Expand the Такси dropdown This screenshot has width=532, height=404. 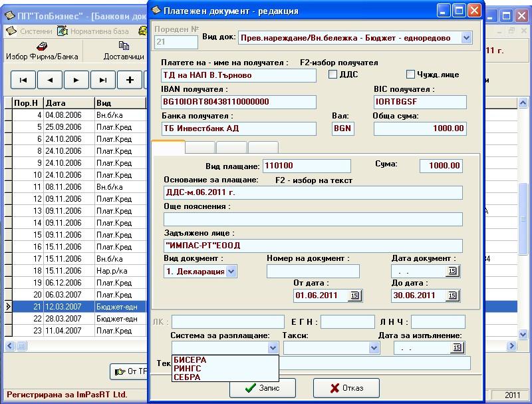tap(374, 347)
